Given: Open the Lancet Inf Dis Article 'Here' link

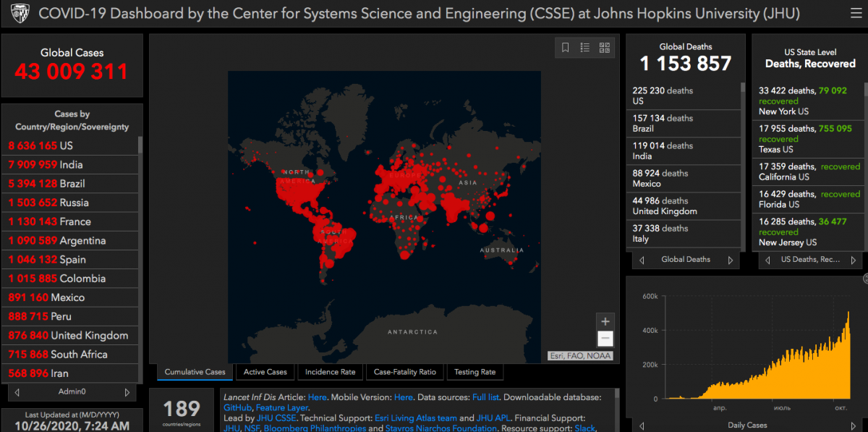Looking at the screenshot, I should [x=317, y=397].
